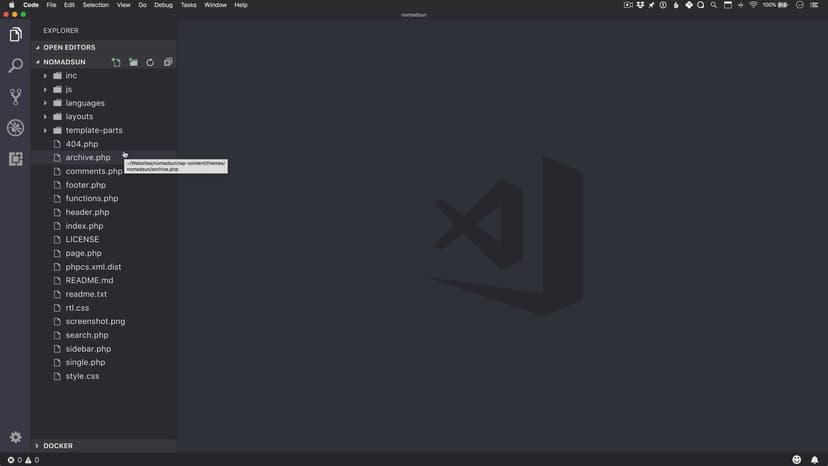The image size is (828, 466).
Task: Open the notifications bell in status bar
Action: [815, 460]
